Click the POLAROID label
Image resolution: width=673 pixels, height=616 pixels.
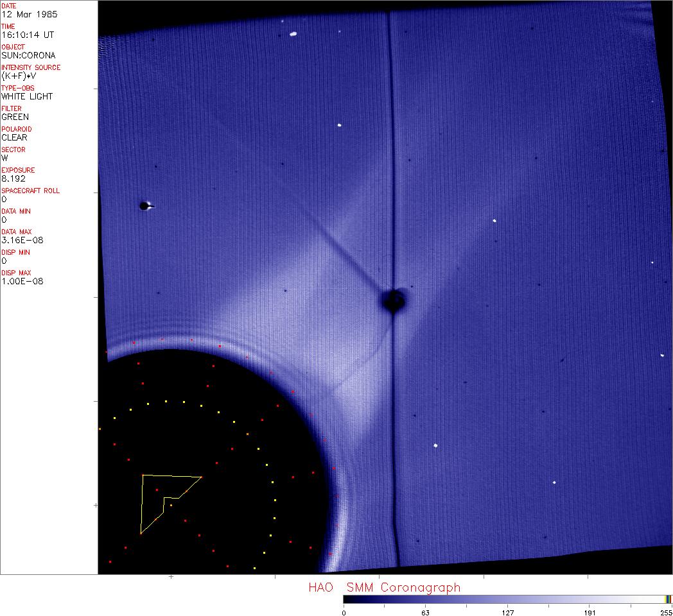[x=17, y=129]
